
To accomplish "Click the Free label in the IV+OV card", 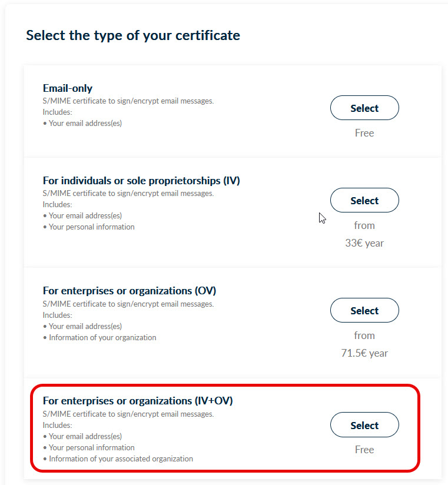I will coord(364,449).
